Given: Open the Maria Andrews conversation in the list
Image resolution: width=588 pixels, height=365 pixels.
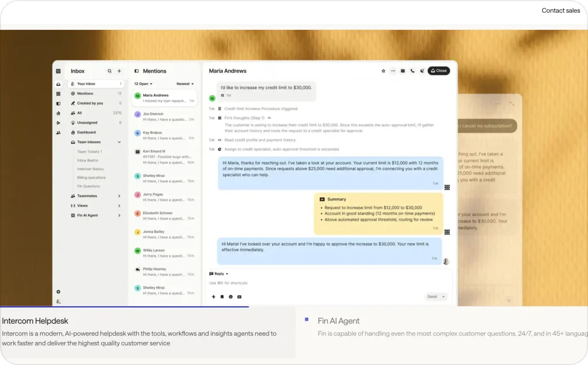Looking at the screenshot, I should point(164,98).
